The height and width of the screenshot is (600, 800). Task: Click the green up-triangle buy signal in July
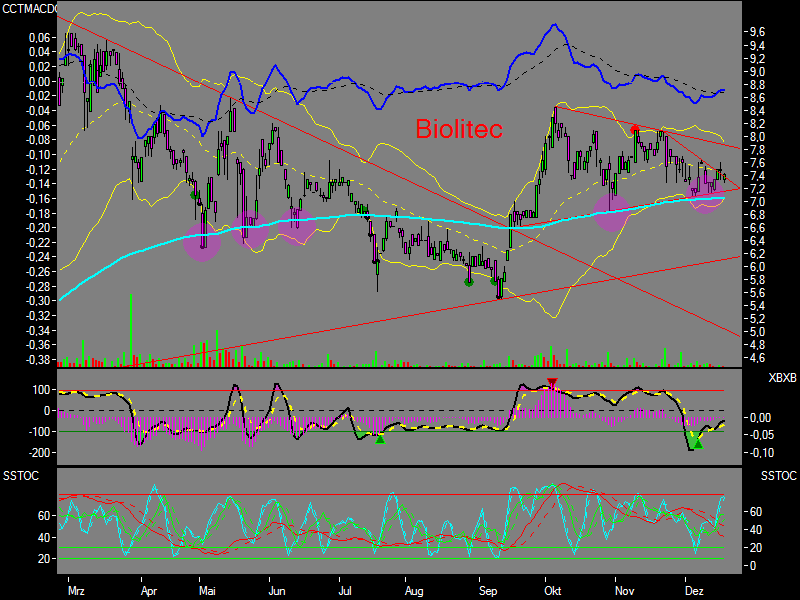[380, 439]
